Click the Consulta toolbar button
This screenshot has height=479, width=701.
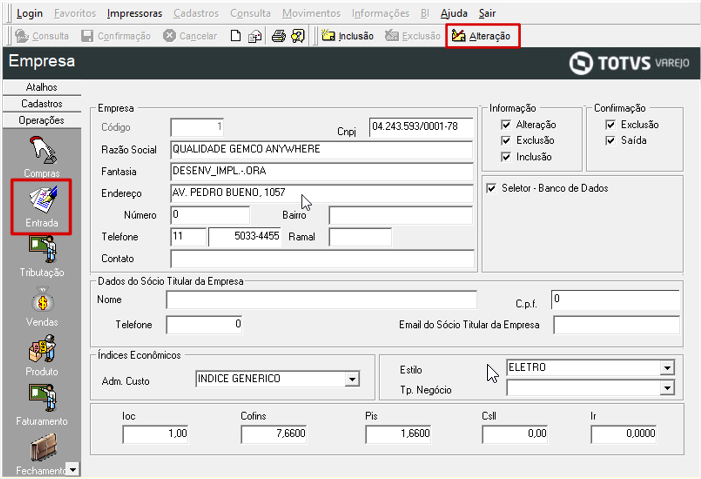point(42,36)
